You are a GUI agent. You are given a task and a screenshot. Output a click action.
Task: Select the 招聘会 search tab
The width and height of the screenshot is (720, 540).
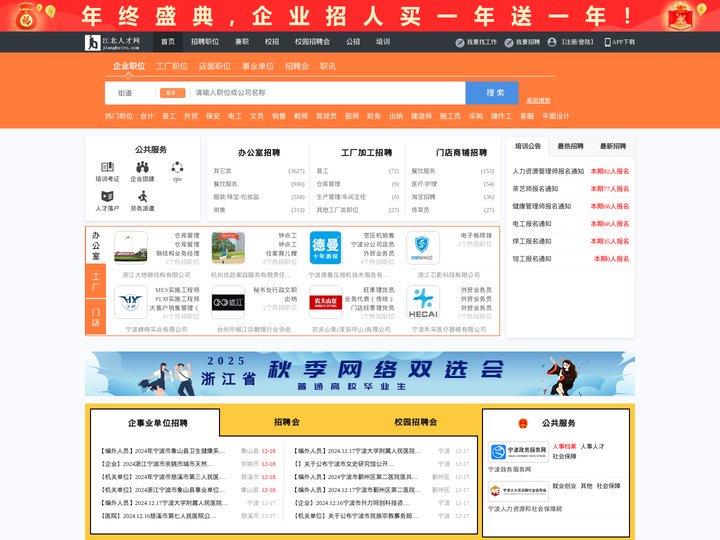pyautogui.click(x=297, y=67)
